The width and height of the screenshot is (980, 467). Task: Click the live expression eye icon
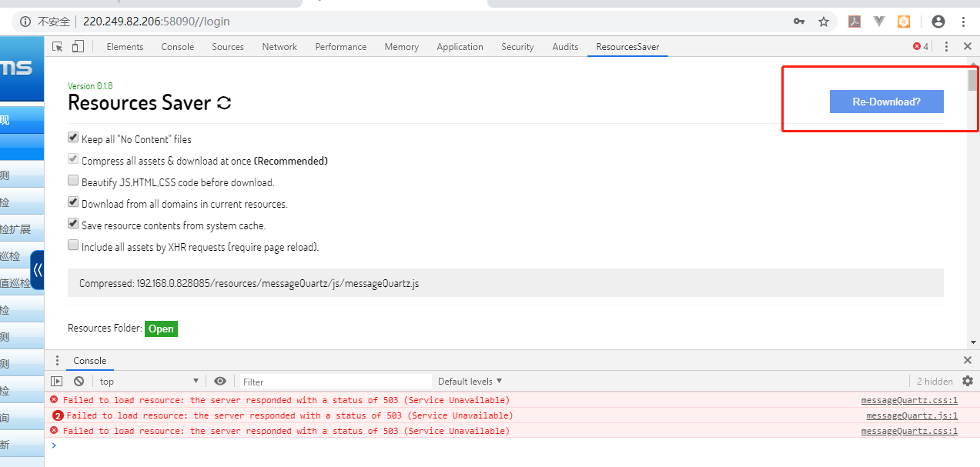[220, 381]
